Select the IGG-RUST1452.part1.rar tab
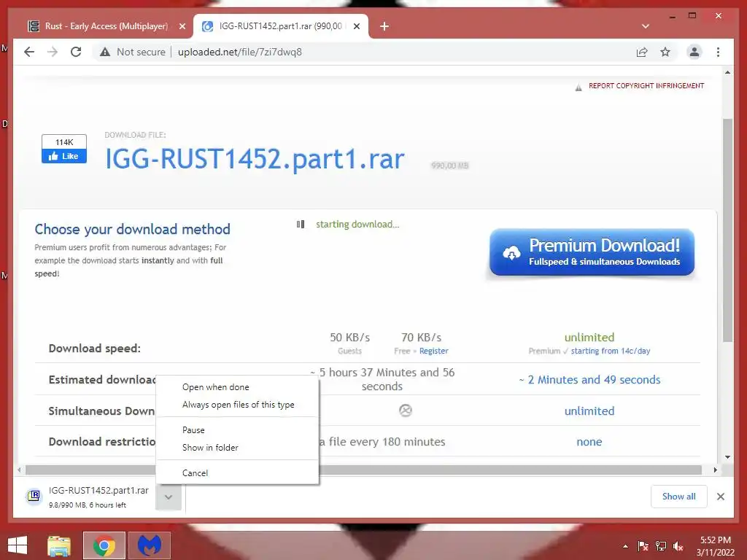 pyautogui.click(x=281, y=26)
